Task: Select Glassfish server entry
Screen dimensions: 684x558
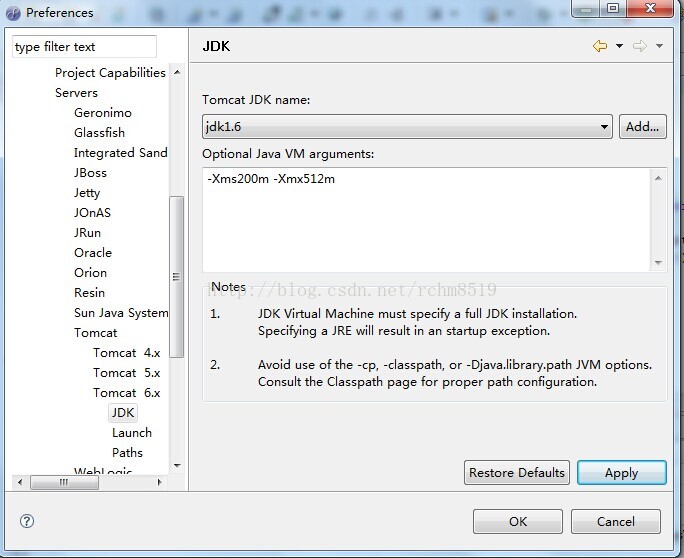Action: click(x=99, y=133)
